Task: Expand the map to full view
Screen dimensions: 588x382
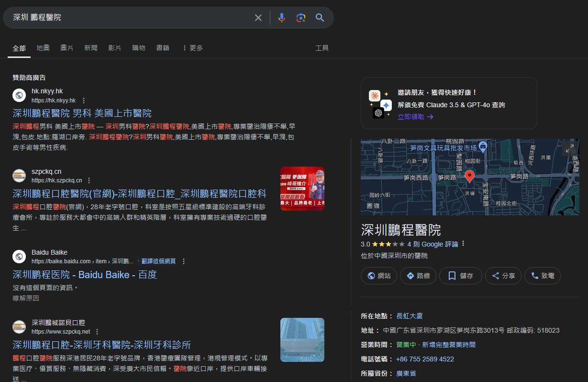Action: pyautogui.click(x=569, y=149)
